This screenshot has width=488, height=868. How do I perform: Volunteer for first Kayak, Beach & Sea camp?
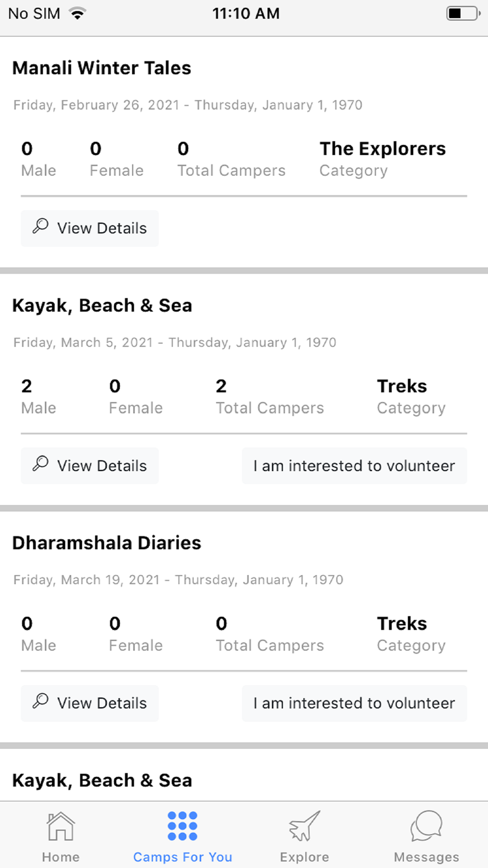click(354, 466)
